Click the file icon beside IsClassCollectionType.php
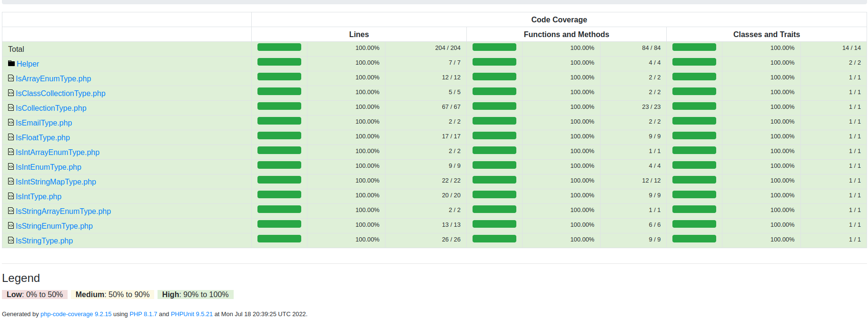The image size is (868, 319). pos(11,93)
